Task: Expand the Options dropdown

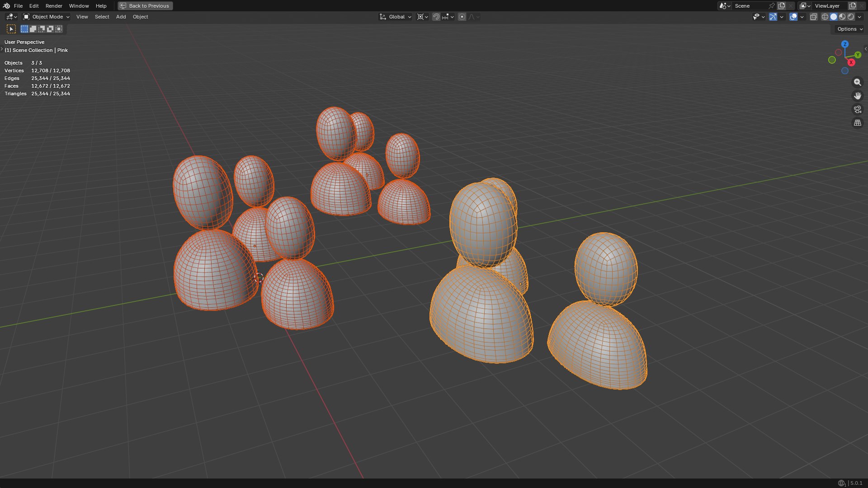Action: coord(850,29)
